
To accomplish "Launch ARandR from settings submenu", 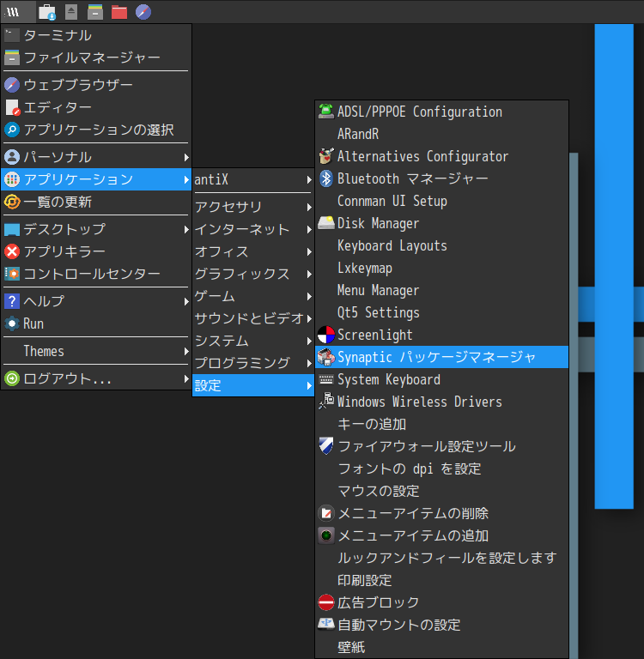I will (441, 134).
